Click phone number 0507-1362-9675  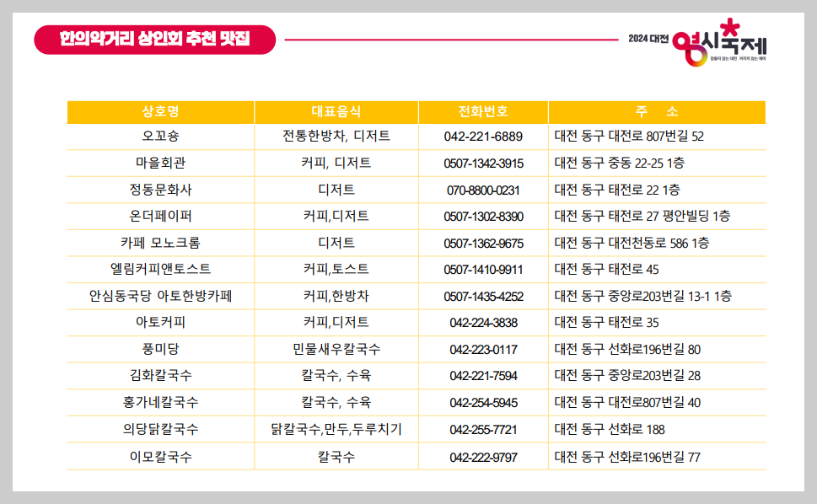point(483,243)
